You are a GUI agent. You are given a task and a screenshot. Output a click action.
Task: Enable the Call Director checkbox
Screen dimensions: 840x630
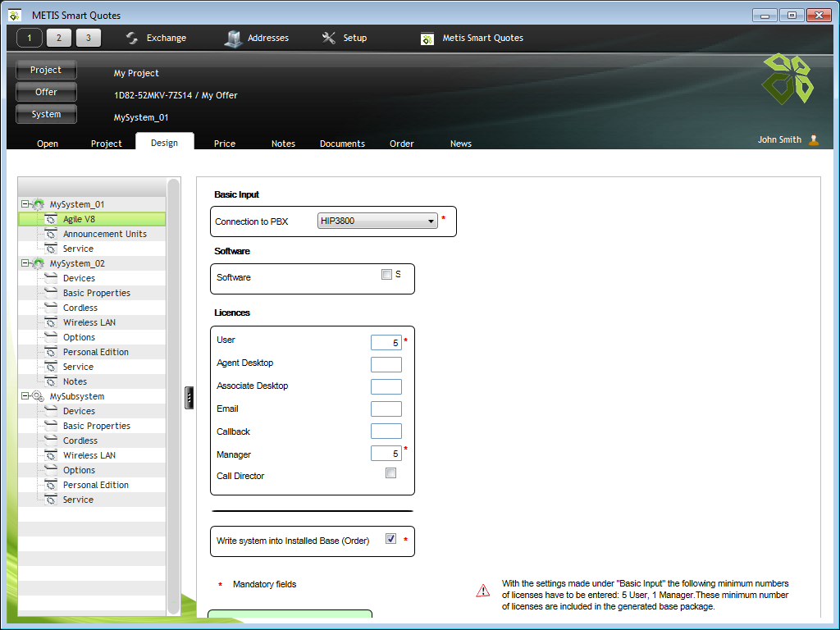click(391, 473)
